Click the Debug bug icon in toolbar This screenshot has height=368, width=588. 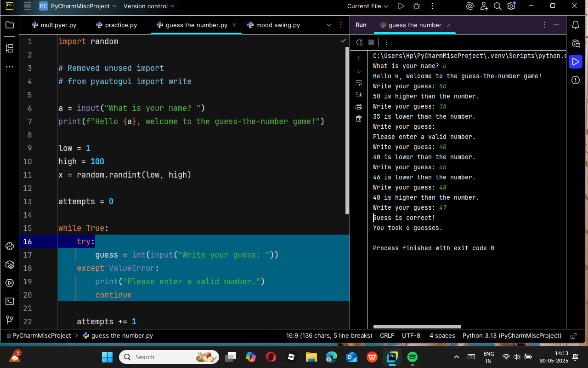pyautogui.click(x=417, y=6)
